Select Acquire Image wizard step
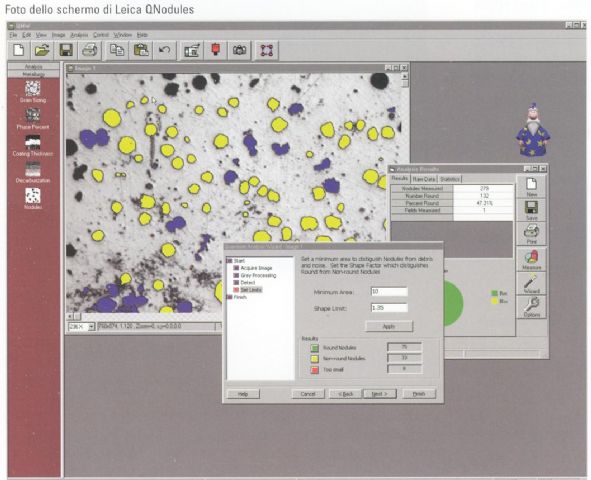The width and height of the screenshot is (591, 480). pos(253,268)
